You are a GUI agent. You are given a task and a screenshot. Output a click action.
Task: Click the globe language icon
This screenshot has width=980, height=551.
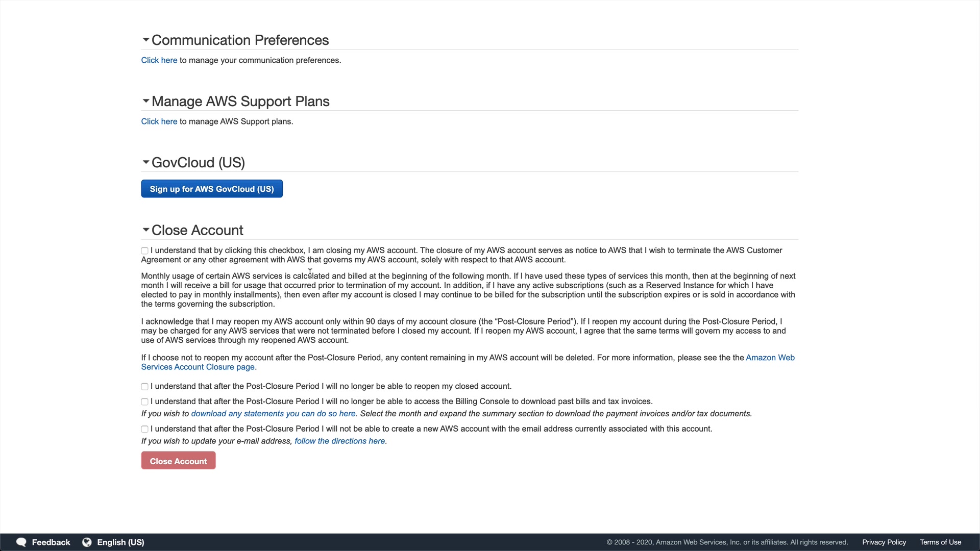click(x=87, y=542)
